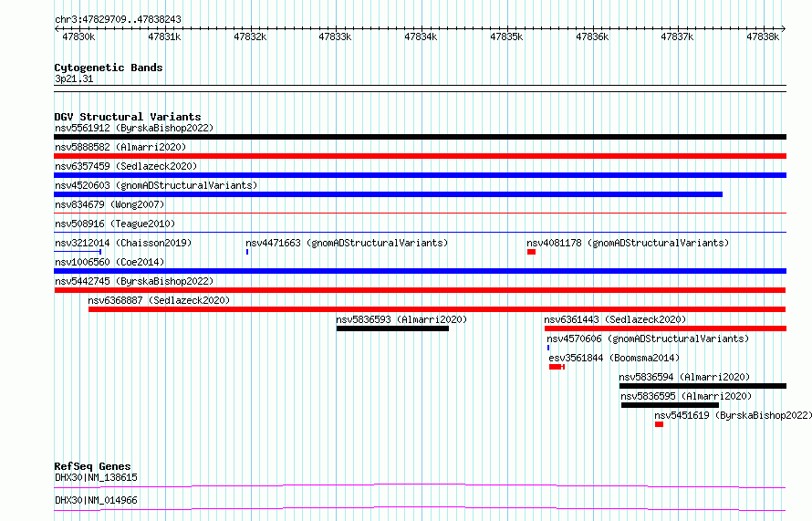Viewport: 812px width, 521px height.
Task: Click the blue nsv4520603 variant bar
Action: [388, 194]
